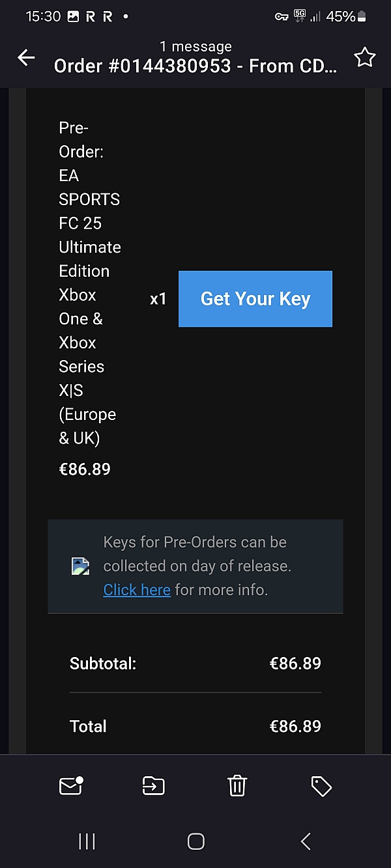The height and width of the screenshot is (868, 391).
Task: Delete this email with trash icon
Action: click(237, 786)
